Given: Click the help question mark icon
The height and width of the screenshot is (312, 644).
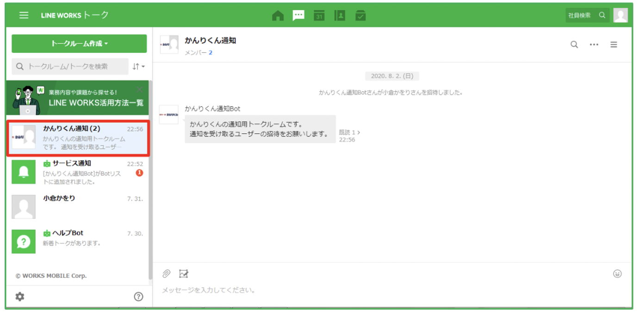Looking at the screenshot, I should 138,296.
